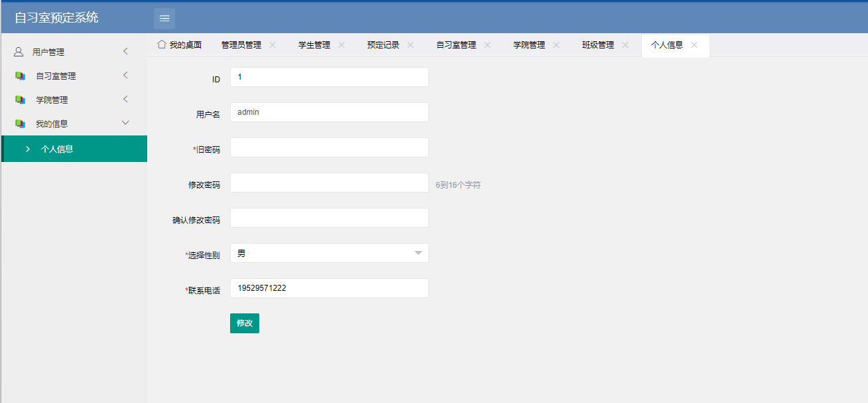This screenshot has height=403, width=868.
Task: Switch to the 自习室管理 tab
Action: (x=456, y=45)
